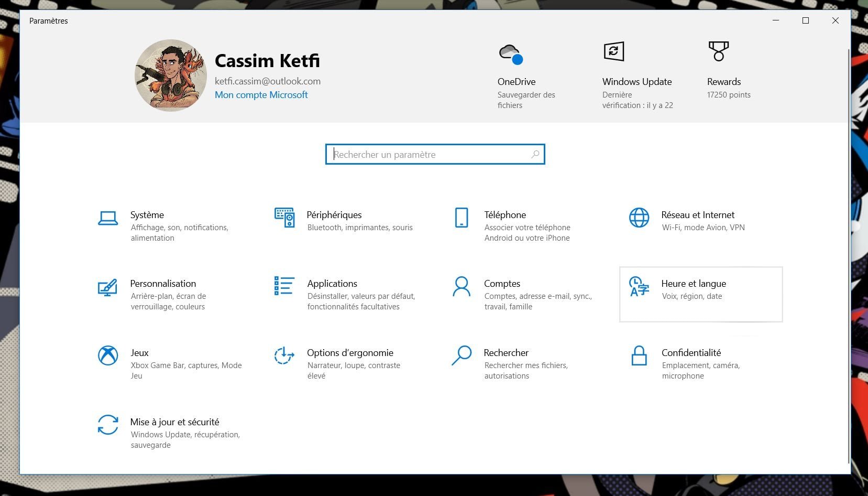Click the Rechercher category title
Image resolution: width=868 pixels, height=496 pixels.
506,353
